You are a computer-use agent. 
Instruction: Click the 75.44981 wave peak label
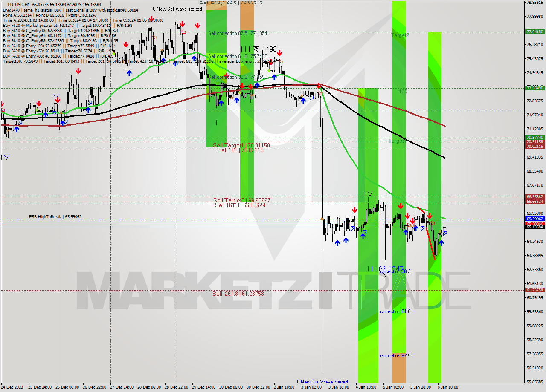[x=260, y=49]
